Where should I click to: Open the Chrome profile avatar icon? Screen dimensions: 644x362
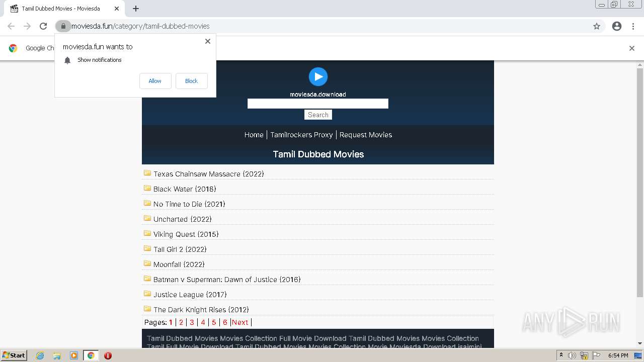(617, 26)
